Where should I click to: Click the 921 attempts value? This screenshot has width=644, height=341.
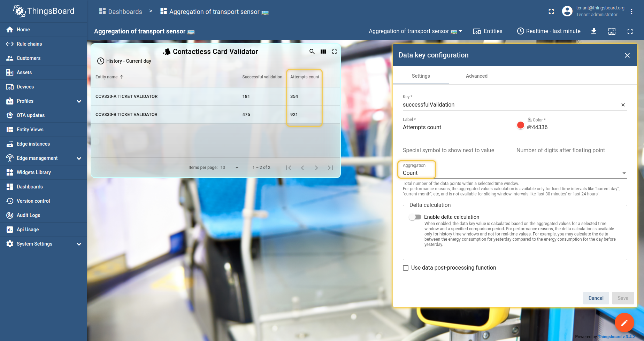pos(294,115)
